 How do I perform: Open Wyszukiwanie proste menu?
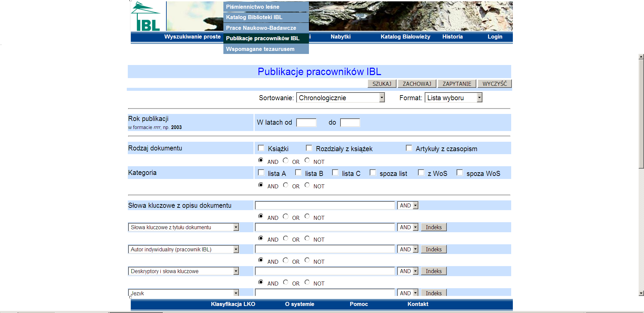point(192,37)
